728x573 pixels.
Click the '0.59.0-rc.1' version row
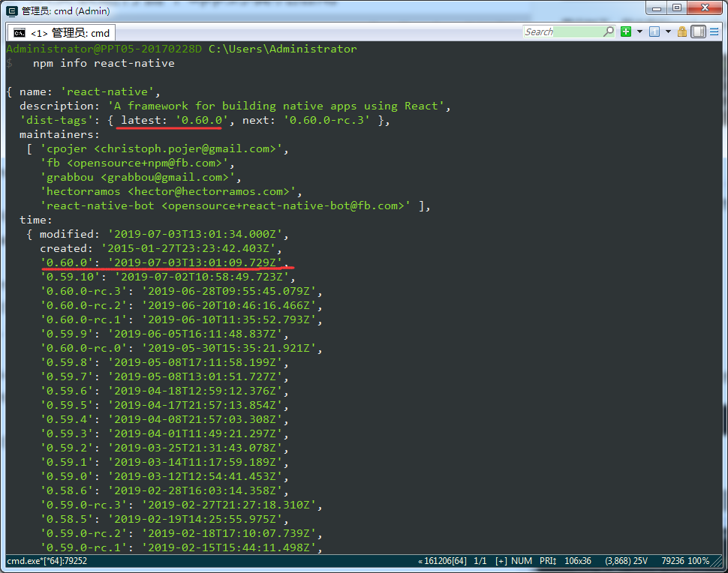pos(182,548)
